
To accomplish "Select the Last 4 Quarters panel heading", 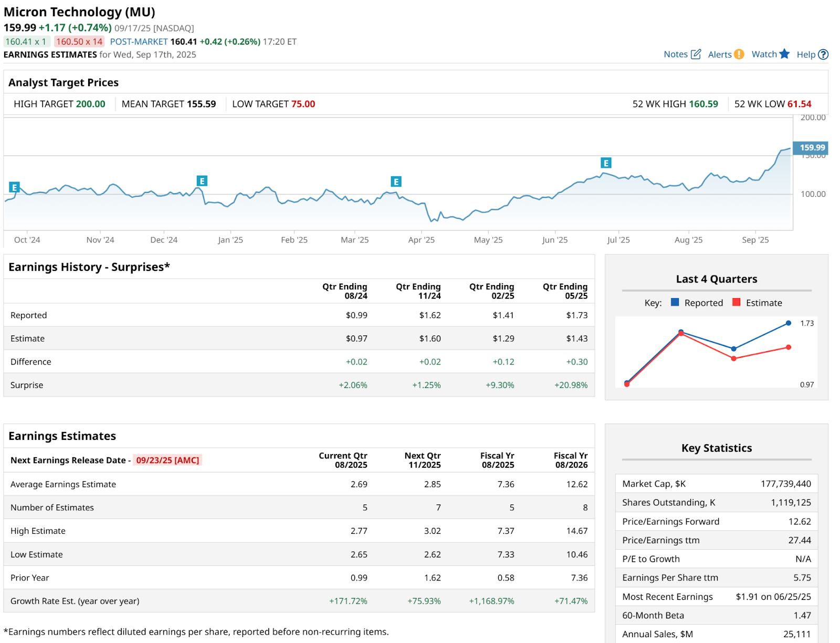I will click(x=717, y=279).
